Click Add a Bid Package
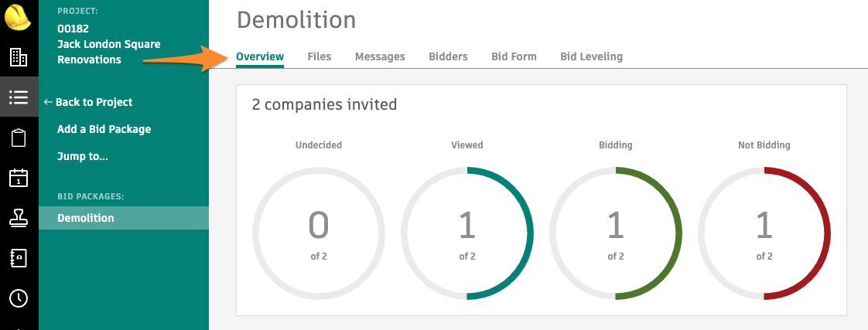This screenshot has width=868, height=330. (104, 129)
